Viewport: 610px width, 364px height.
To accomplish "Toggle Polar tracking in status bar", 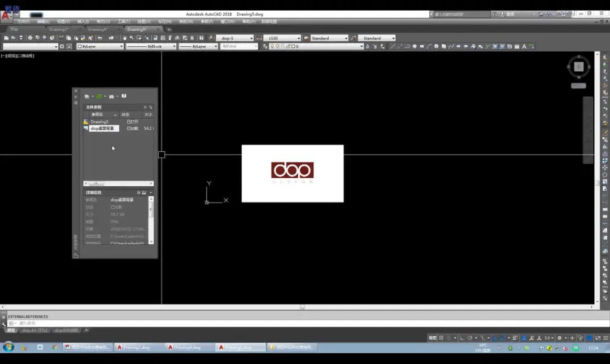I will point(470,338).
